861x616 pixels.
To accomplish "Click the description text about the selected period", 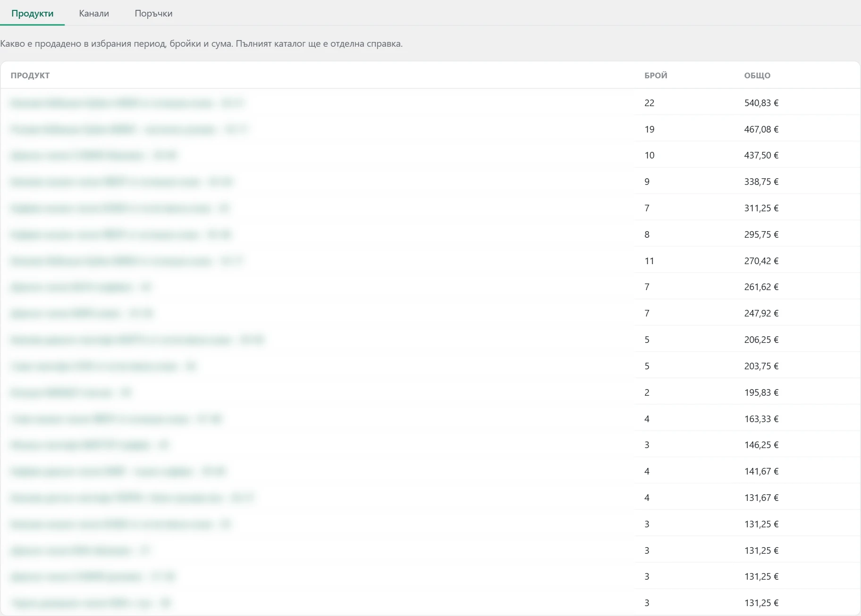I will [x=202, y=44].
